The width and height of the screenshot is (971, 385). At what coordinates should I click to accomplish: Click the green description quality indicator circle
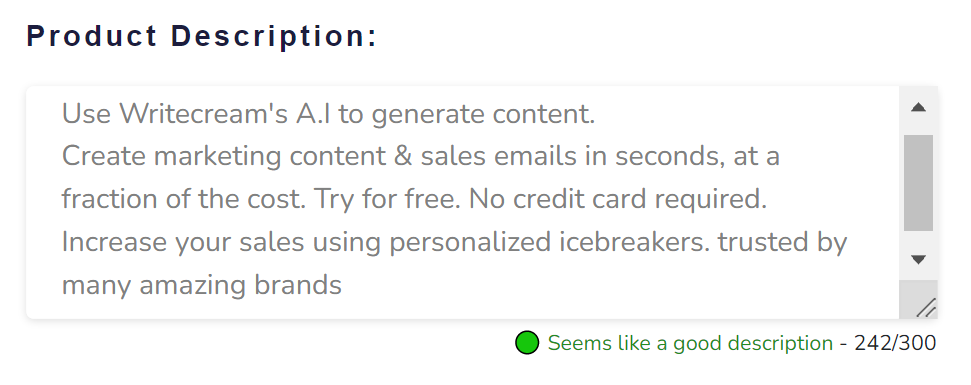point(527,343)
